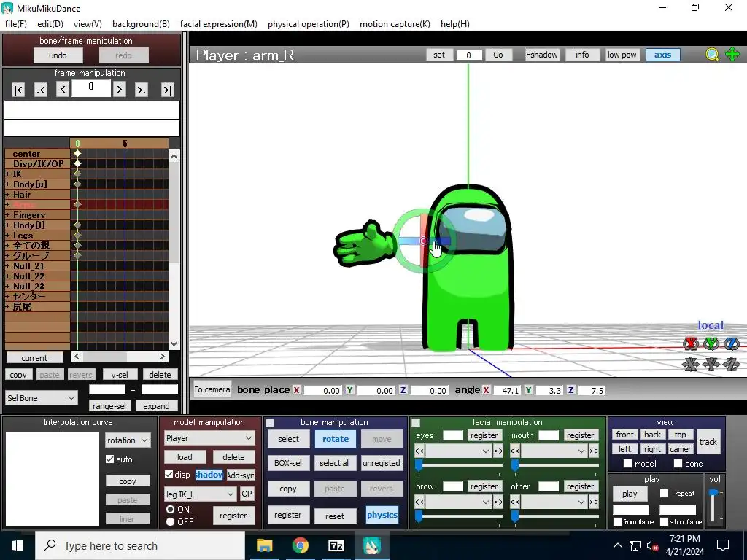747x560 pixels.
Task: Click the local X rotation axis icon
Action: (x=690, y=343)
